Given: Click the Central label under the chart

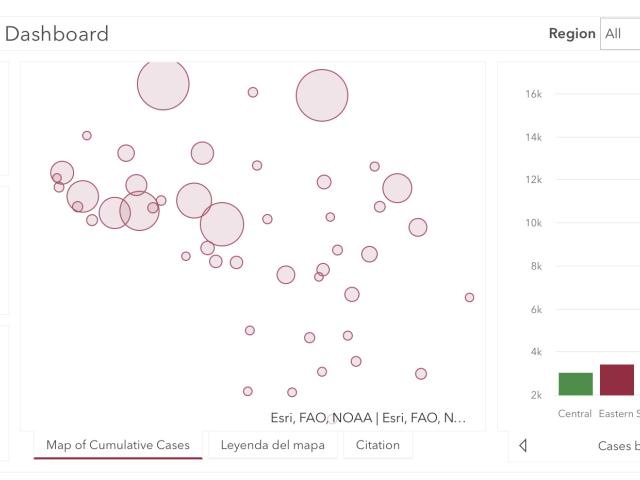Looking at the screenshot, I should (x=575, y=413).
